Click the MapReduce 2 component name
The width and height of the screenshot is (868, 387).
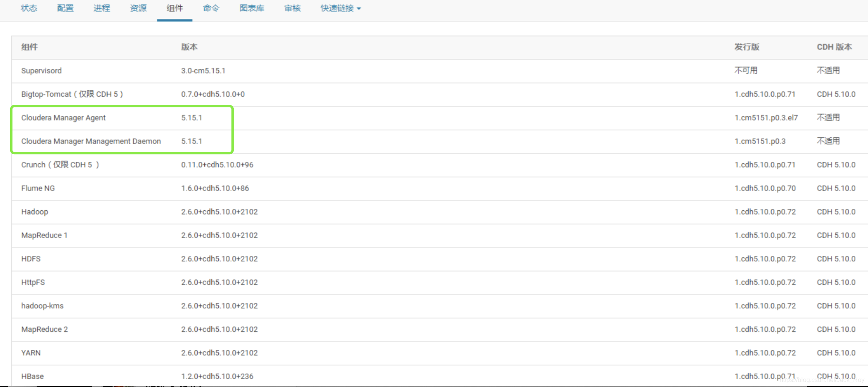44,329
